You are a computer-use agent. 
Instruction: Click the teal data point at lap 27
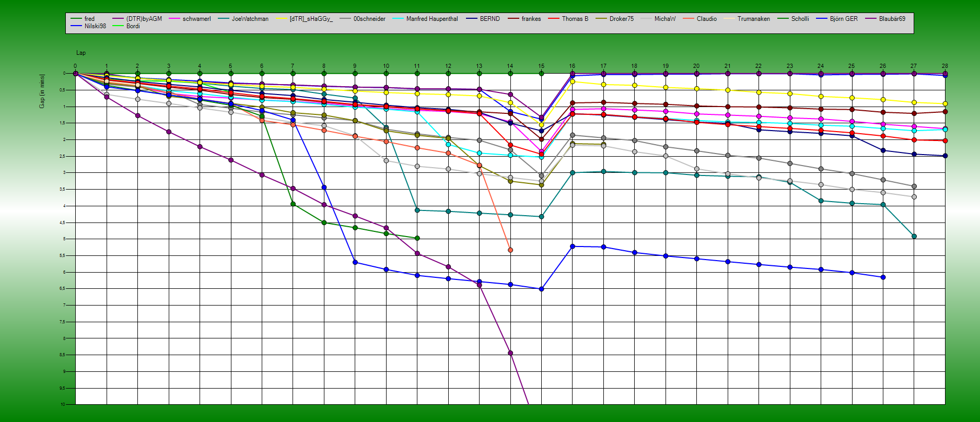click(x=914, y=237)
